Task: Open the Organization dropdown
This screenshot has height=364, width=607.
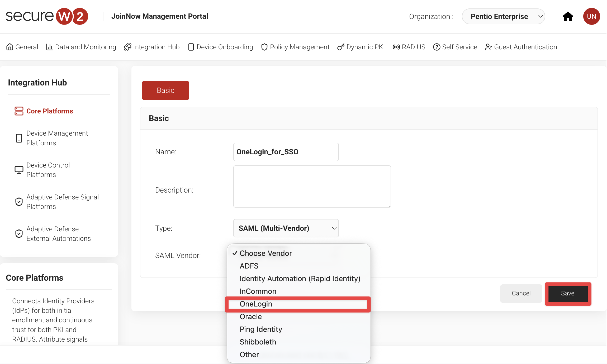Action: 503,16
